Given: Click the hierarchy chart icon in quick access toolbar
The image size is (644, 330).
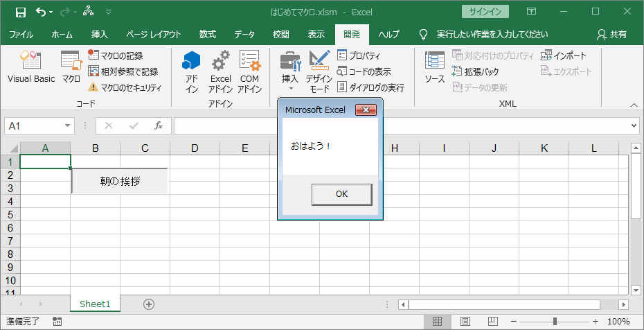Looking at the screenshot, I should (88, 12).
